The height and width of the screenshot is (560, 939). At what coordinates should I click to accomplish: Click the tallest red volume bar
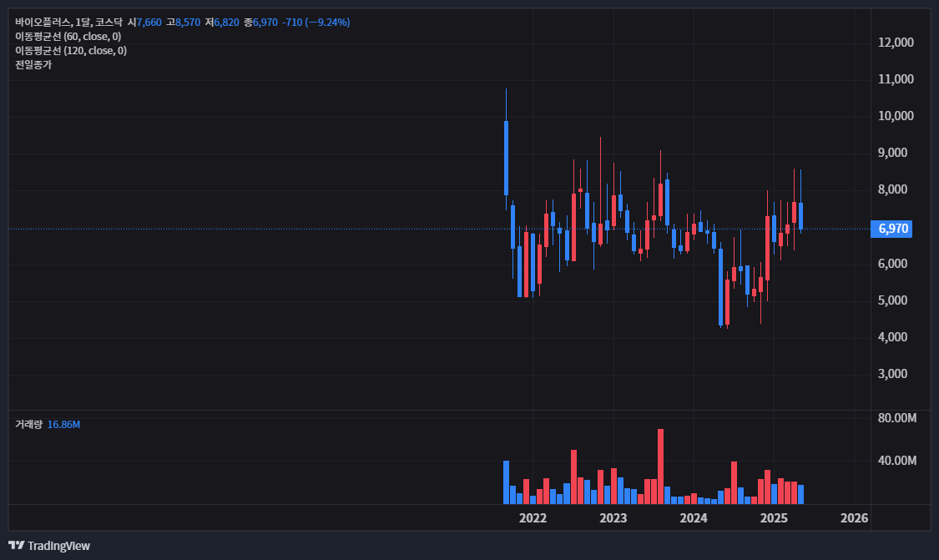point(660,467)
